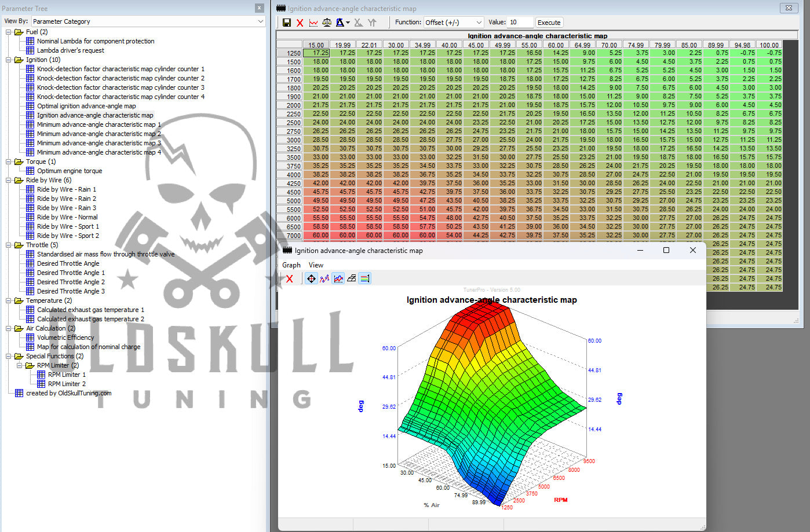Click the greyed X-axis icon in map toolbar
This screenshot has height=532, width=810.
(359, 23)
